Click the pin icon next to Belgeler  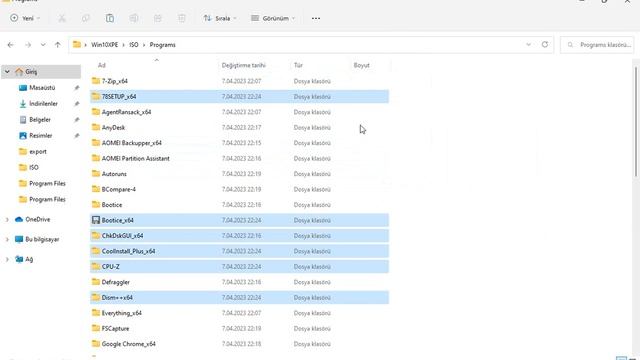pyautogui.click(x=77, y=120)
